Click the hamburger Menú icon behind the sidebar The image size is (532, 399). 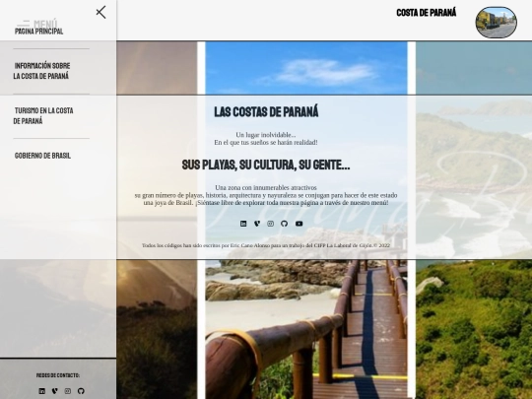[24, 24]
